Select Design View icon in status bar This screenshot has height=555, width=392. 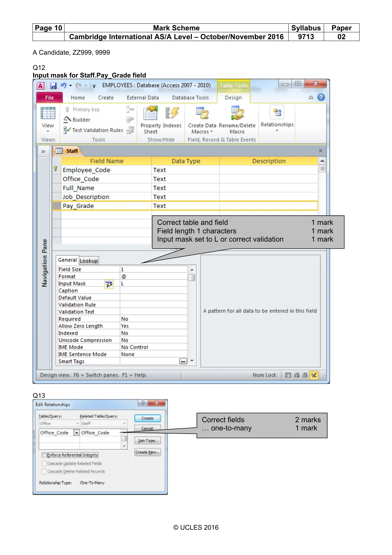(314, 375)
